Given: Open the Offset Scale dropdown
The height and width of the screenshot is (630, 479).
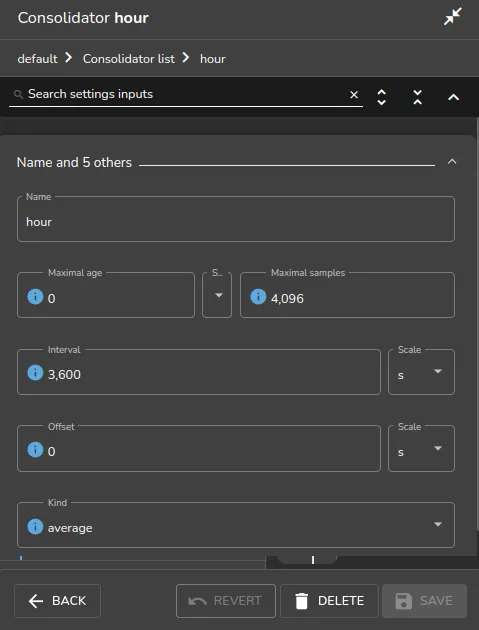Looking at the screenshot, I should (421, 448).
